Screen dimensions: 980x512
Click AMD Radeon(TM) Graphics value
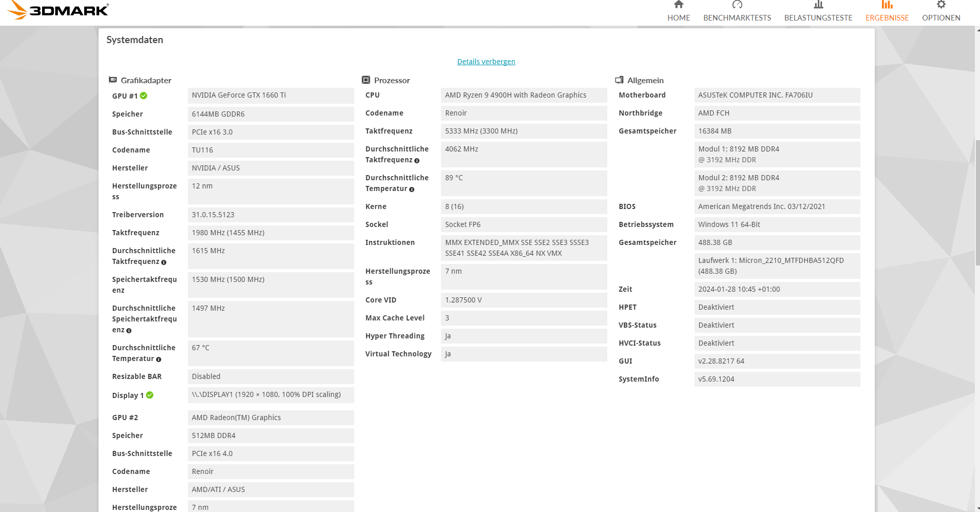click(271, 418)
